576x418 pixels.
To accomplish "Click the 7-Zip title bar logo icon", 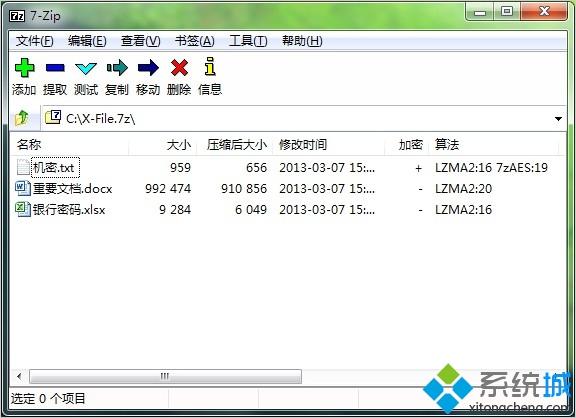I will 17,16.
